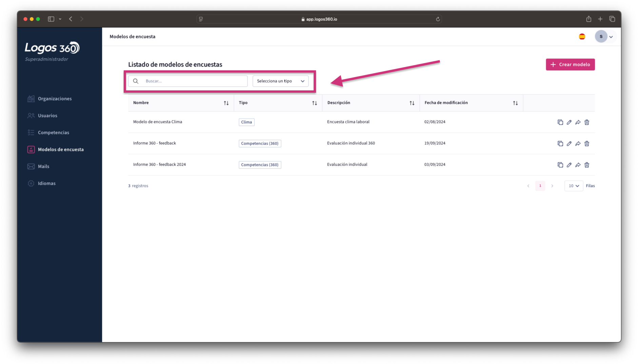Delete the Informe 360 - feedback dated 19/09/2024
Screen dimensions: 638x364
point(587,144)
